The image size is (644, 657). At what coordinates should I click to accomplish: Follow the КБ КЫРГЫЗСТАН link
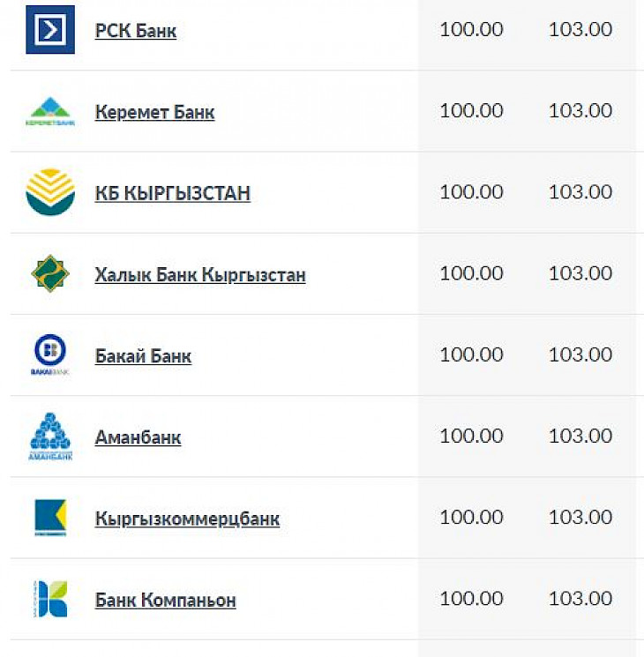[172, 193]
